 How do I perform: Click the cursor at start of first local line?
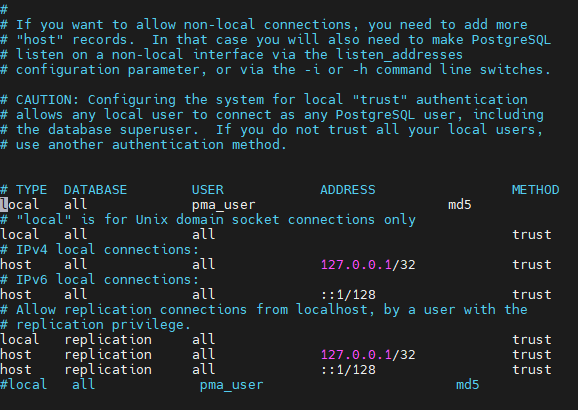(x=4, y=205)
